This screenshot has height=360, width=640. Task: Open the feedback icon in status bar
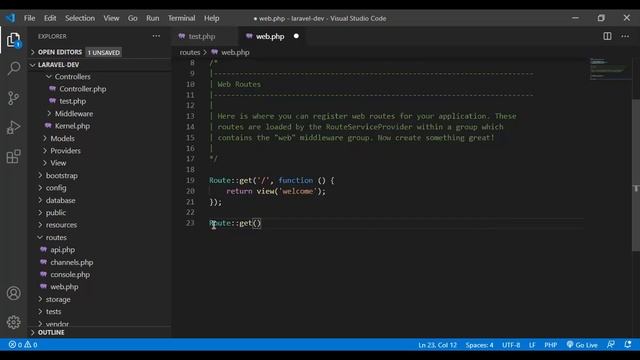611,344
